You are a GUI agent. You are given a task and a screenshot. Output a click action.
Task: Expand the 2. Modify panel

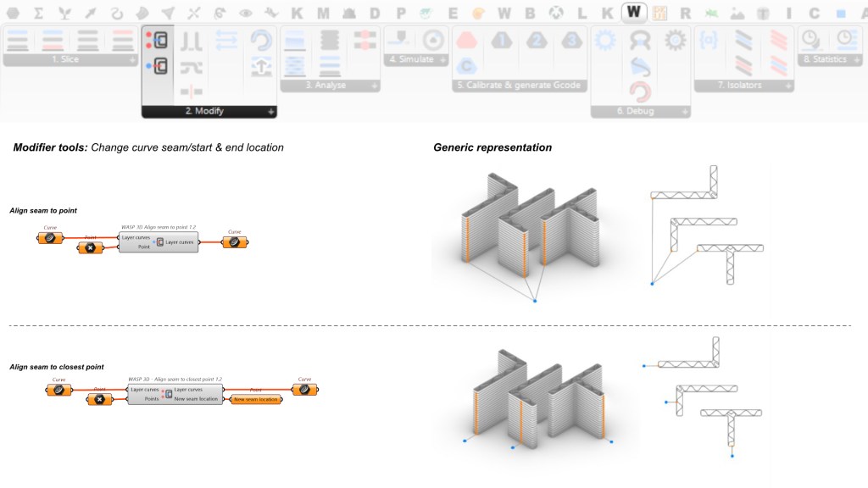click(x=270, y=111)
